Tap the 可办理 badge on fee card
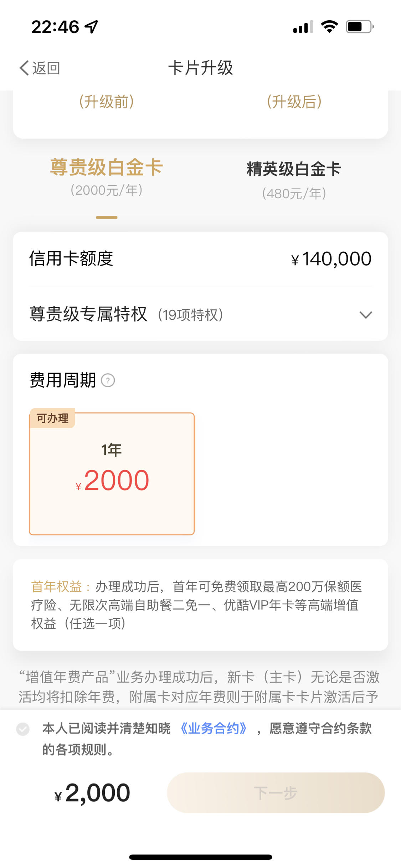This screenshot has width=401, height=868. (52, 418)
